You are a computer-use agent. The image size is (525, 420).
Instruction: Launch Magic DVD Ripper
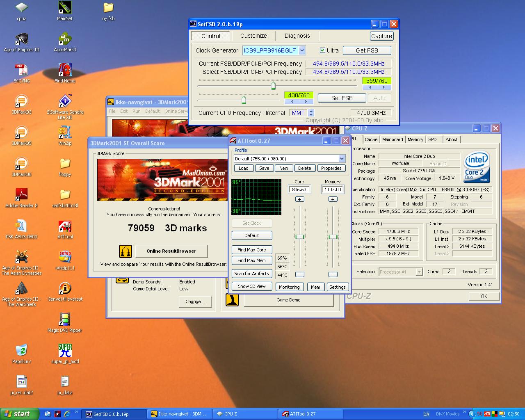click(65, 323)
